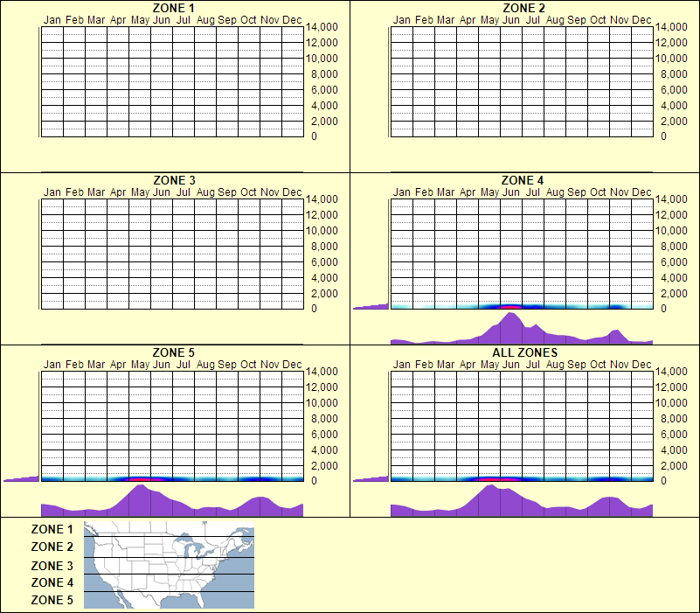700x613 pixels.
Task: Click the Oct label on ZONE 3 chart
Action: (x=249, y=192)
